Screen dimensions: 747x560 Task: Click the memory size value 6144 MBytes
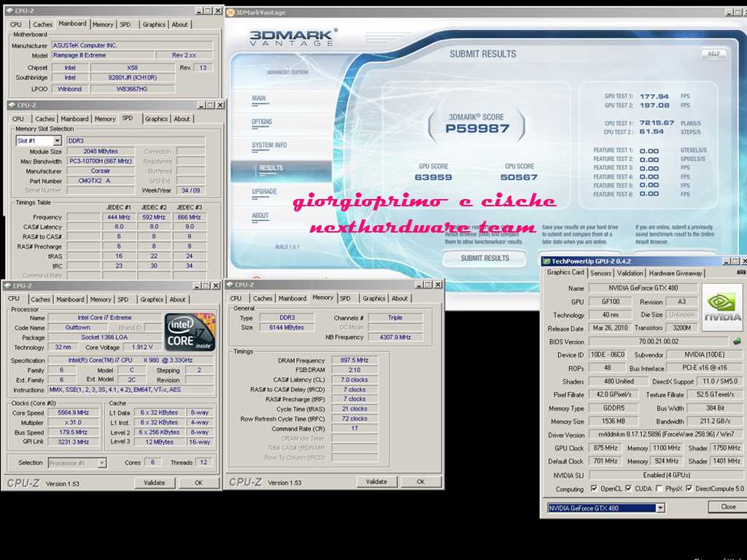286,327
